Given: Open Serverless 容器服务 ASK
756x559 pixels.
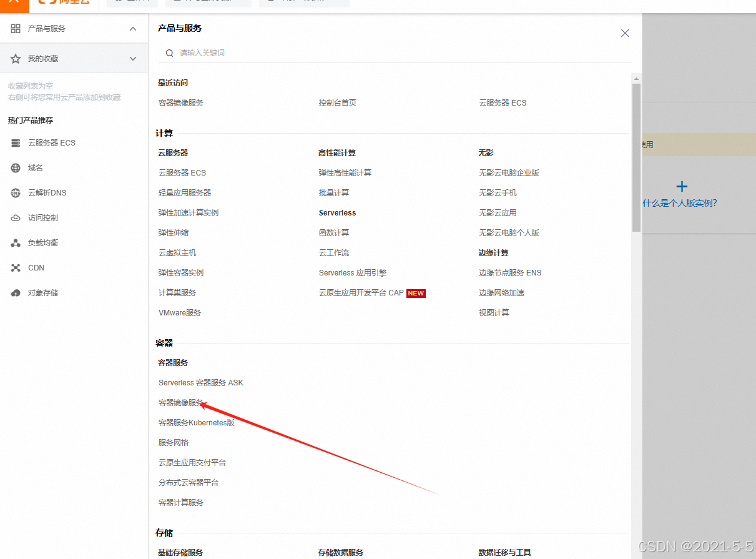Looking at the screenshot, I should click(x=201, y=383).
